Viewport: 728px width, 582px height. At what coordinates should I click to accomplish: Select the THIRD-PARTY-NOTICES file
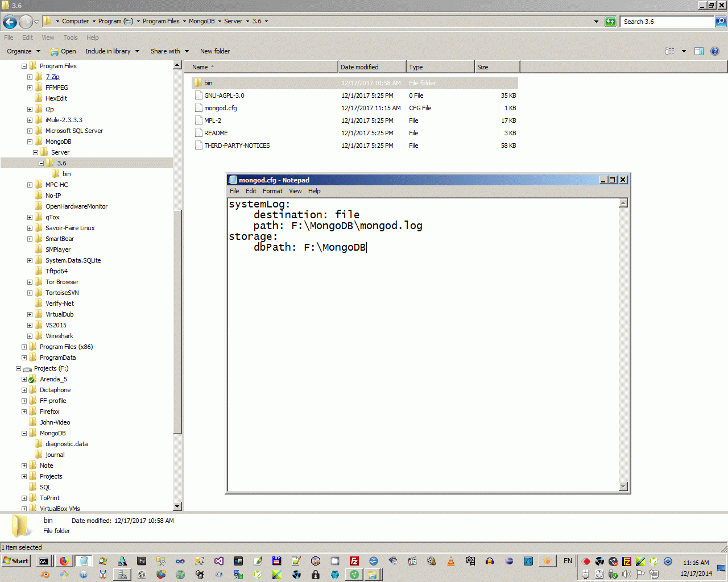pyautogui.click(x=237, y=145)
